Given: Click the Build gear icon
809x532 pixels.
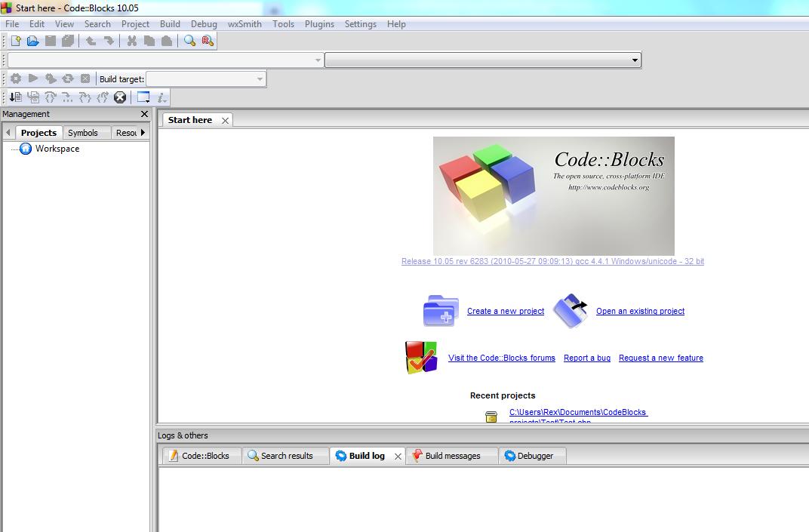Looking at the screenshot, I should tap(16, 78).
